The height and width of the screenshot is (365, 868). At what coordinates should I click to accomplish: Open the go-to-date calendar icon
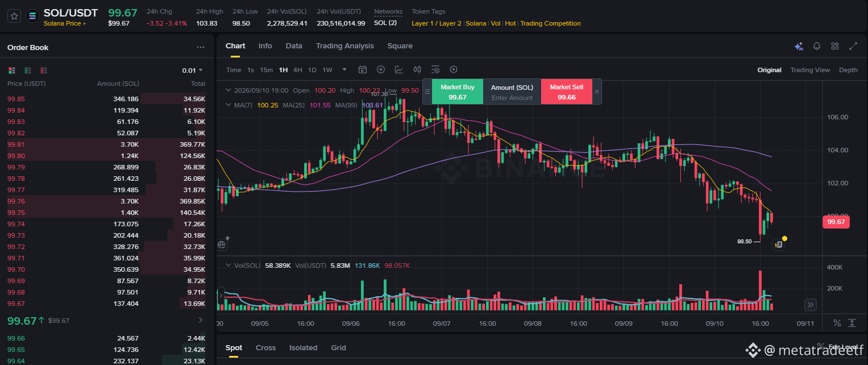(363, 69)
